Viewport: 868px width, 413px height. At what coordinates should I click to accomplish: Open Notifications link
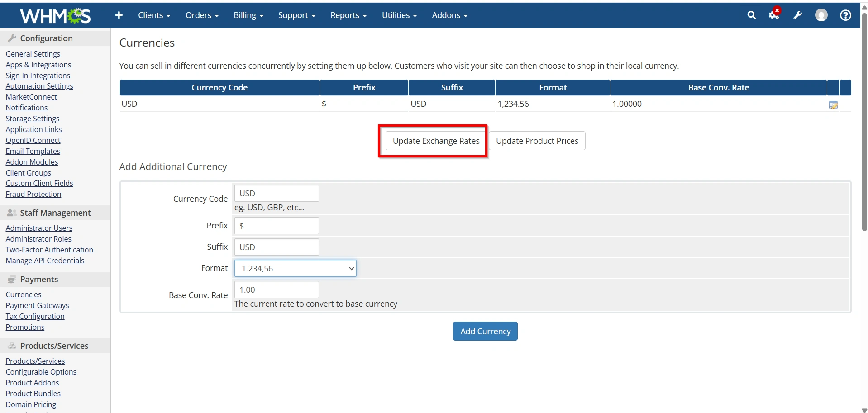26,108
